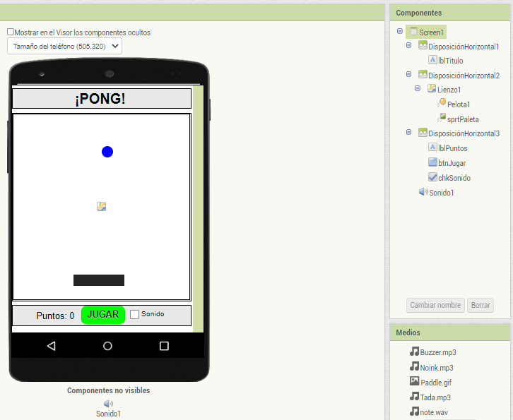Select the black paddle sprite on canvas
Screen dimensions: 513x420
(x=99, y=280)
